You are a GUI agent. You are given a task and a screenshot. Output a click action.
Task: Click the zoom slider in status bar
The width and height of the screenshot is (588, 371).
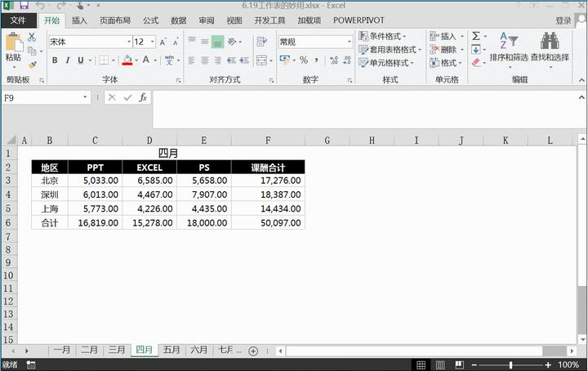tap(516, 364)
